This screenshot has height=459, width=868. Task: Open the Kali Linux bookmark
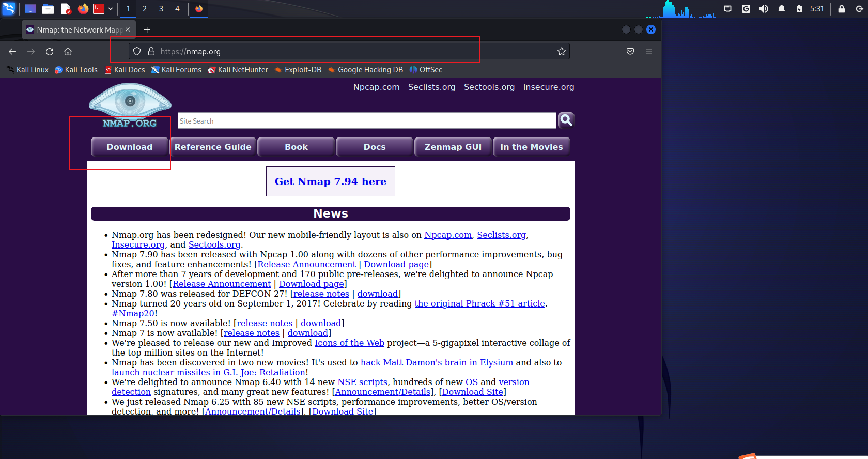[27, 70]
